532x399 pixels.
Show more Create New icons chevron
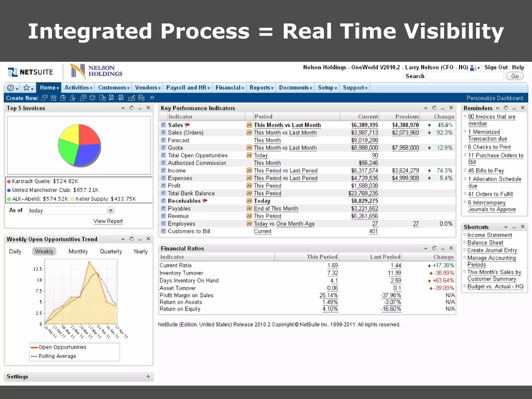tap(152, 98)
